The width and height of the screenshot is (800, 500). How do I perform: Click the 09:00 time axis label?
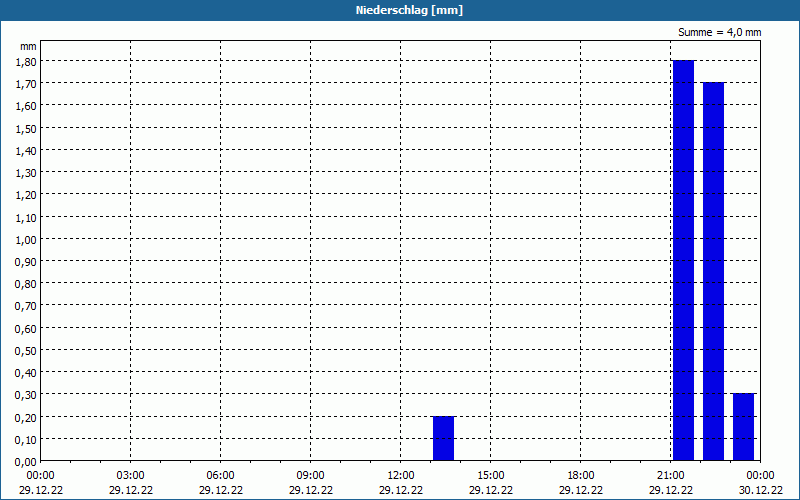pyautogui.click(x=311, y=476)
